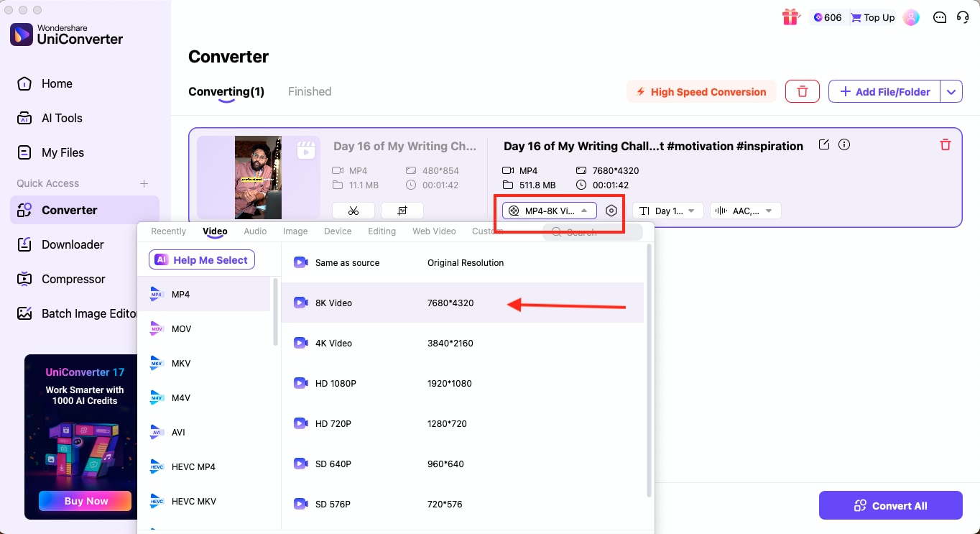Switch to the Finished tab

coord(309,91)
